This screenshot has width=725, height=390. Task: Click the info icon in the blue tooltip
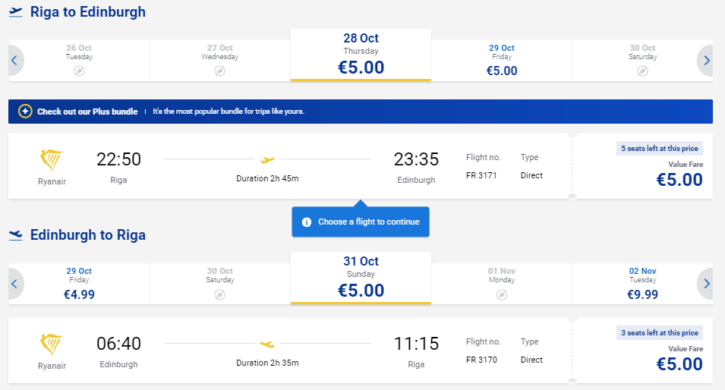coord(307,222)
